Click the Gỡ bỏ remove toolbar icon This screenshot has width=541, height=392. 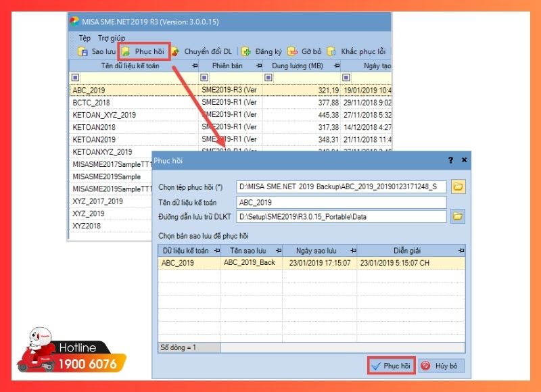point(292,51)
